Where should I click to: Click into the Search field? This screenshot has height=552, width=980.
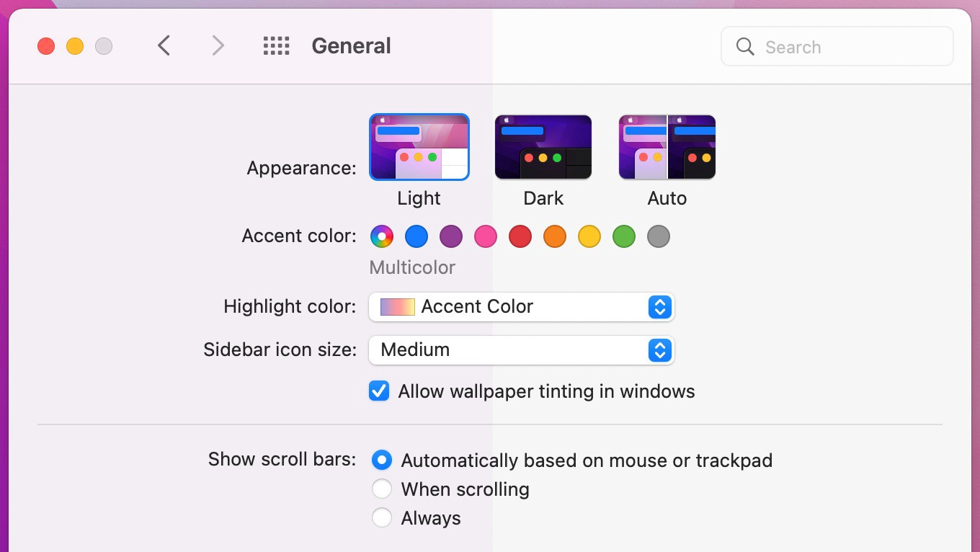point(837,47)
